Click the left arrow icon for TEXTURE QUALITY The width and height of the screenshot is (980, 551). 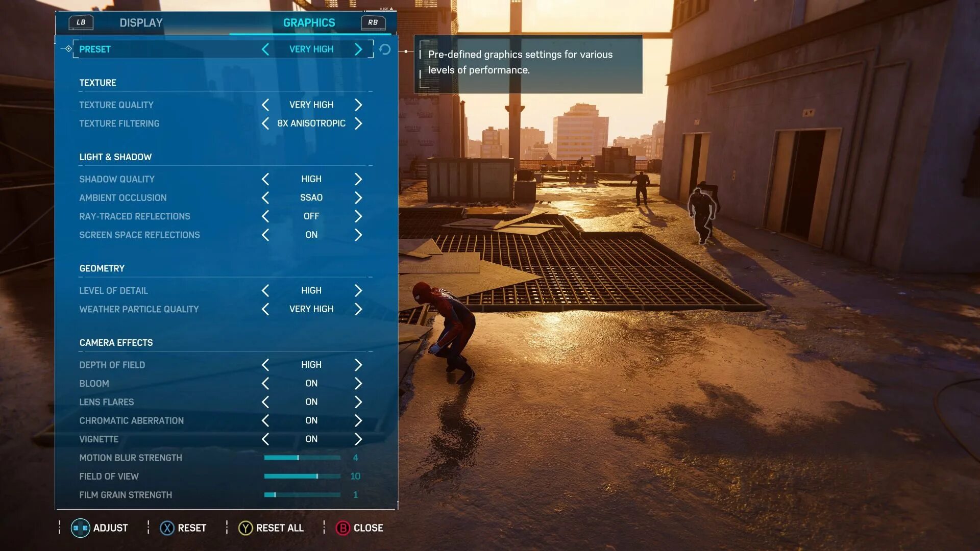264,104
